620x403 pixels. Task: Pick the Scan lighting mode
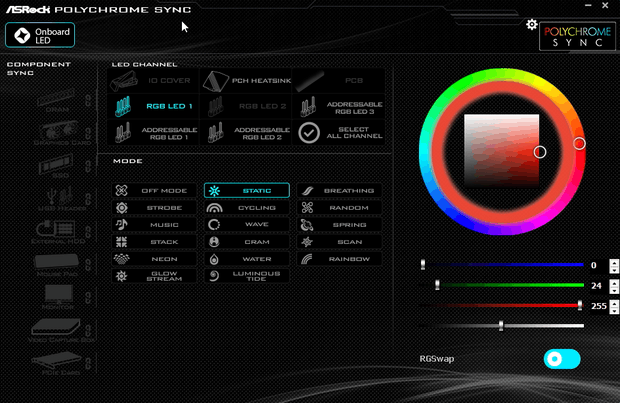339,242
